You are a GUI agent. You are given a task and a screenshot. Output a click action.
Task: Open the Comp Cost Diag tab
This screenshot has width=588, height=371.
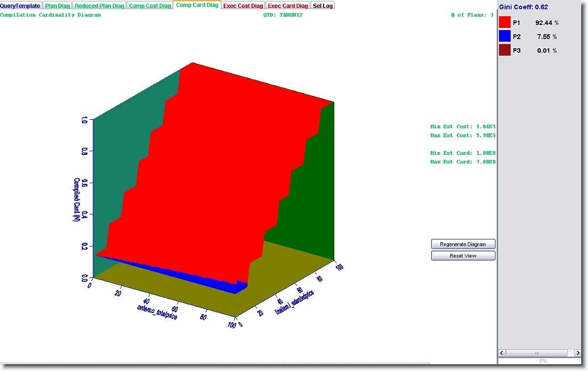pos(150,6)
